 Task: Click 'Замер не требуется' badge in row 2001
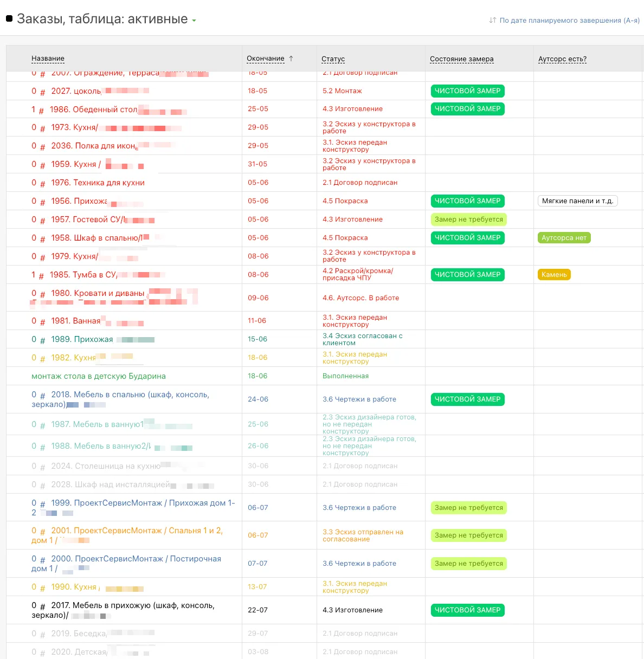pos(469,535)
